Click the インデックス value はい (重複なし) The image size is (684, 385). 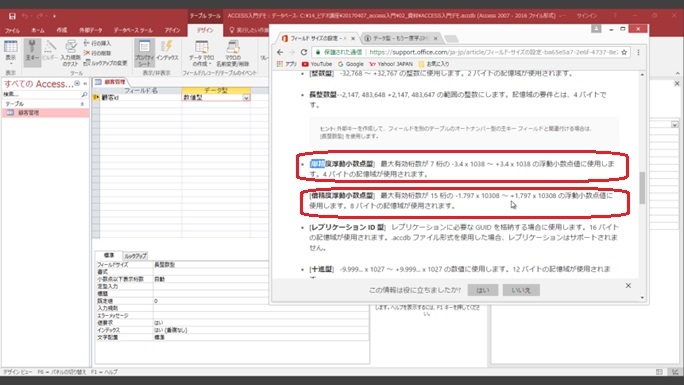[x=260, y=330]
